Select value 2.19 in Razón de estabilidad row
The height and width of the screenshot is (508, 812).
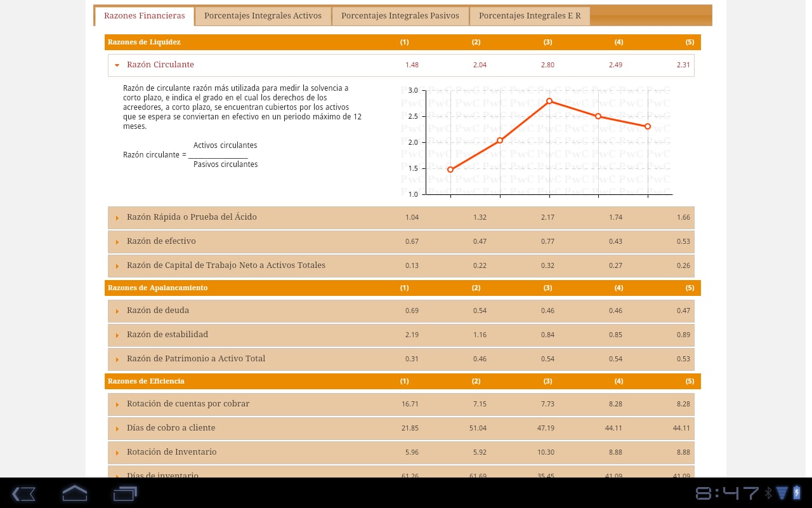coord(412,335)
